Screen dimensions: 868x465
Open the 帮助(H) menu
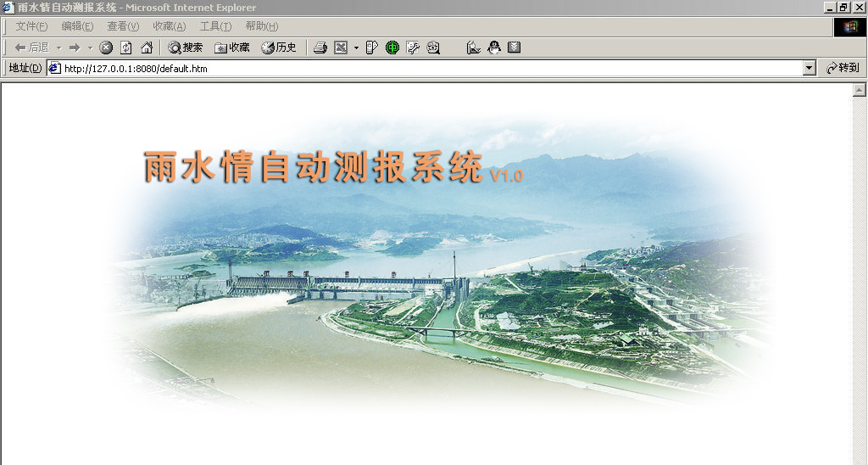[x=262, y=26]
